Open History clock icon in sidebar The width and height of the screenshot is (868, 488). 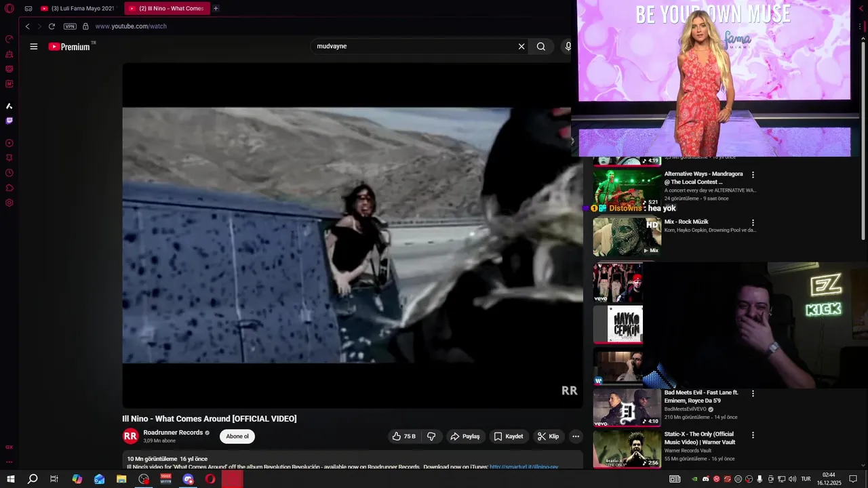click(x=9, y=173)
